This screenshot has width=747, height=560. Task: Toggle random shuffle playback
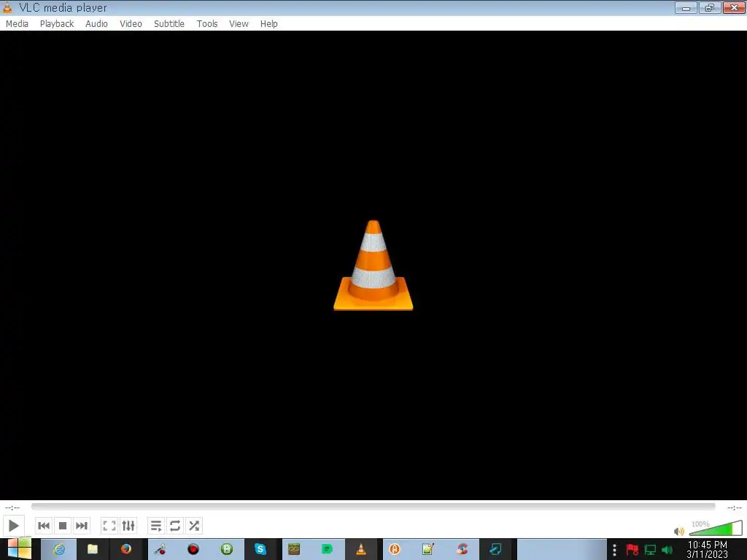(x=194, y=526)
